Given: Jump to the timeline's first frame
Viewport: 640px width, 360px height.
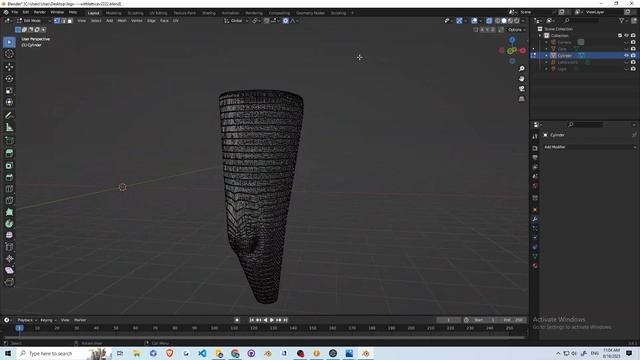Looking at the screenshot, I should pyautogui.click(x=251, y=320).
